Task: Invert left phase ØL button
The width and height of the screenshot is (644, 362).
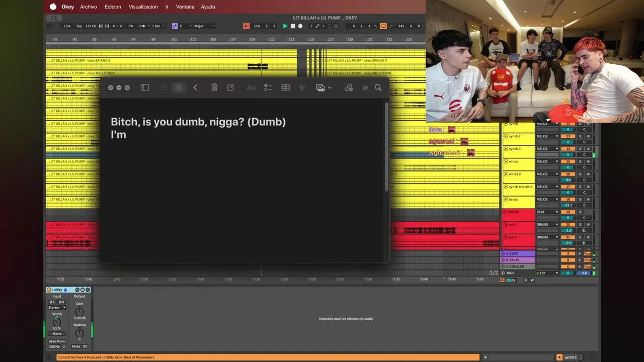Action: pos(52,302)
